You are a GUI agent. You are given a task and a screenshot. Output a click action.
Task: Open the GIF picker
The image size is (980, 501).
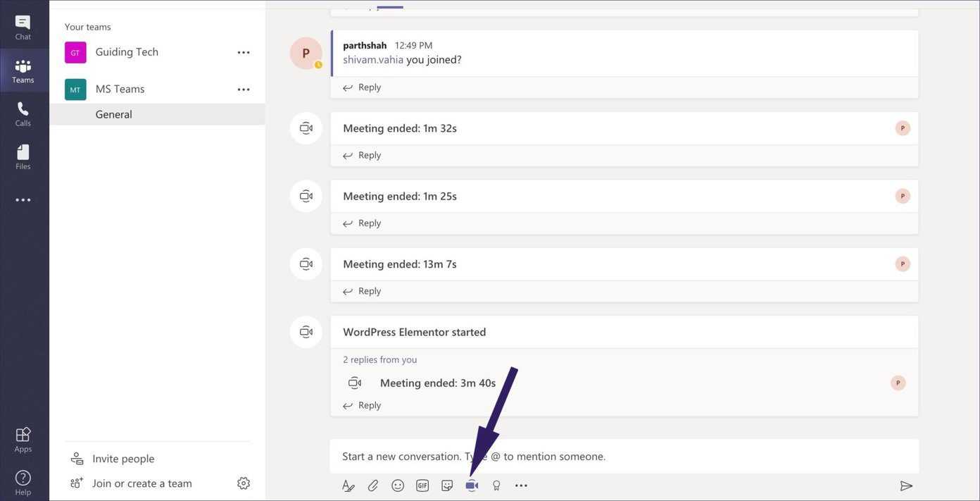tap(422, 485)
